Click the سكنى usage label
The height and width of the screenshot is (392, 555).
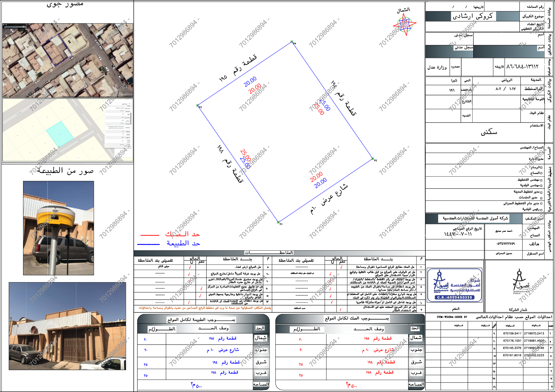[x=489, y=132]
